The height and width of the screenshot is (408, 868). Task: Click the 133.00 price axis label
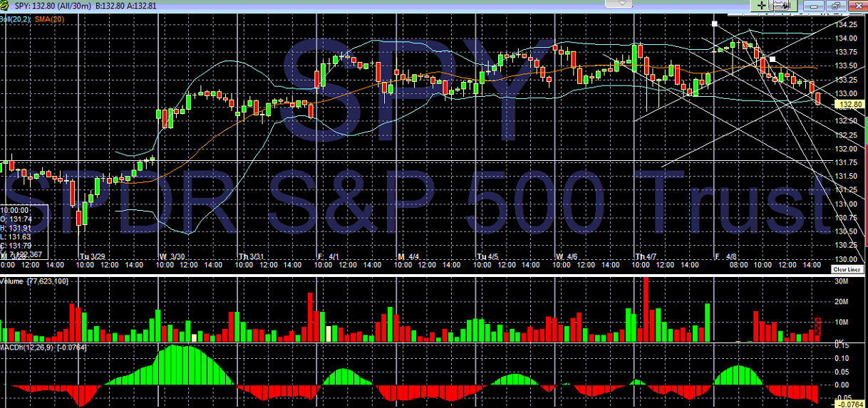tap(847, 93)
